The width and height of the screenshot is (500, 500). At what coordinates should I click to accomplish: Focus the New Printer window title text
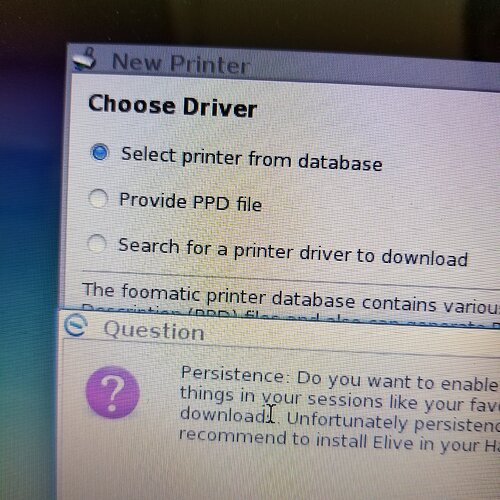coord(181,63)
